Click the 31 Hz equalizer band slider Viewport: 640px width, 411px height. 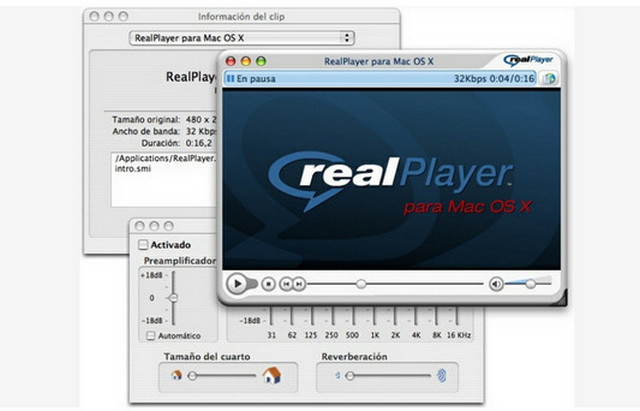click(271, 315)
